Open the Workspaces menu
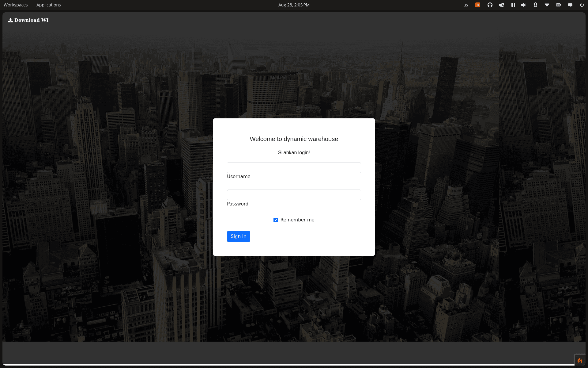This screenshot has height=368, width=588. [16, 5]
